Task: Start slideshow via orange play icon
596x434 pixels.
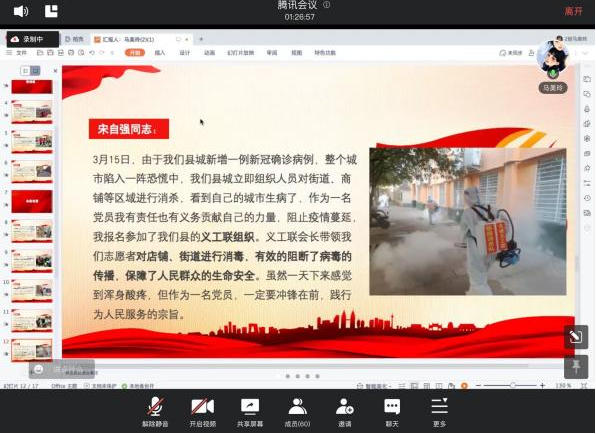Action: click(x=464, y=386)
